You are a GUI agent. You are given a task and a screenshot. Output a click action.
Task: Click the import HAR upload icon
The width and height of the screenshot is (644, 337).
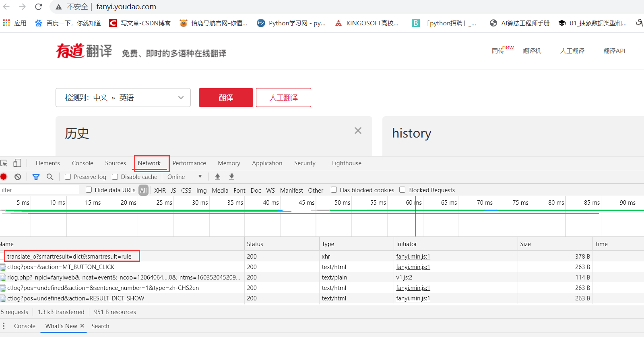(217, 177)
